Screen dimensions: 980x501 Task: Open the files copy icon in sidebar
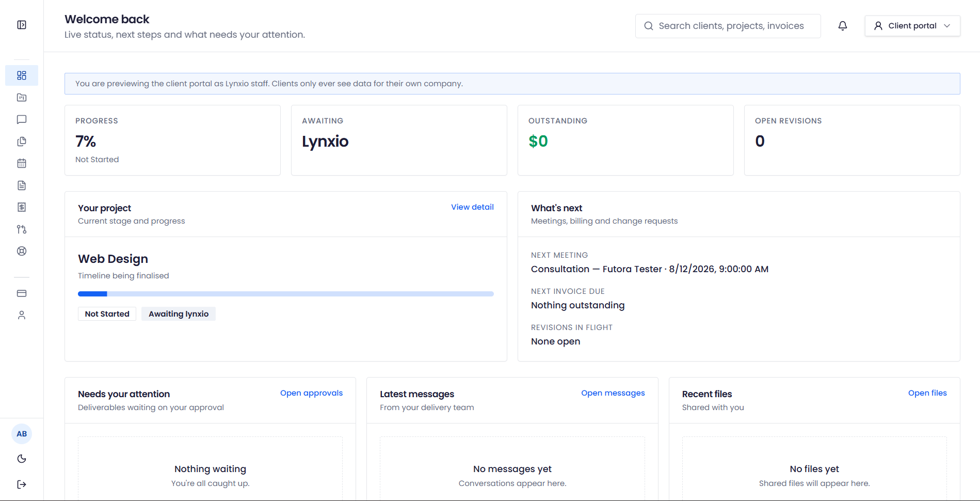(22, 142)
